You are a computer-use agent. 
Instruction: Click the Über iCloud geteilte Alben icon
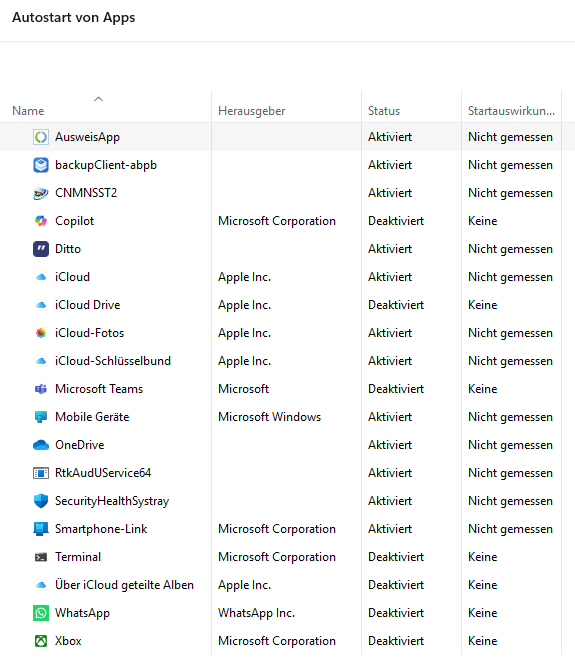41,585
